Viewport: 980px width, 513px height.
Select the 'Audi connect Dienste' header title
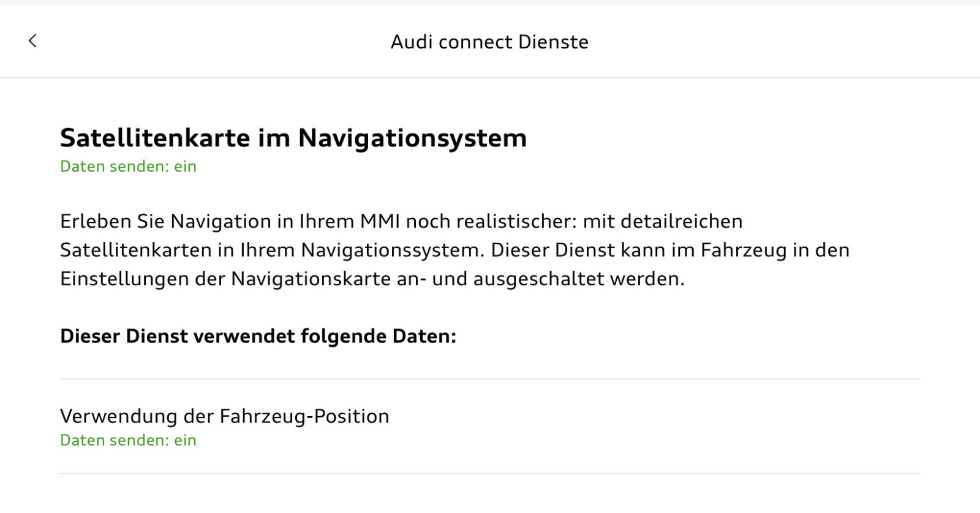coord(490,42)
